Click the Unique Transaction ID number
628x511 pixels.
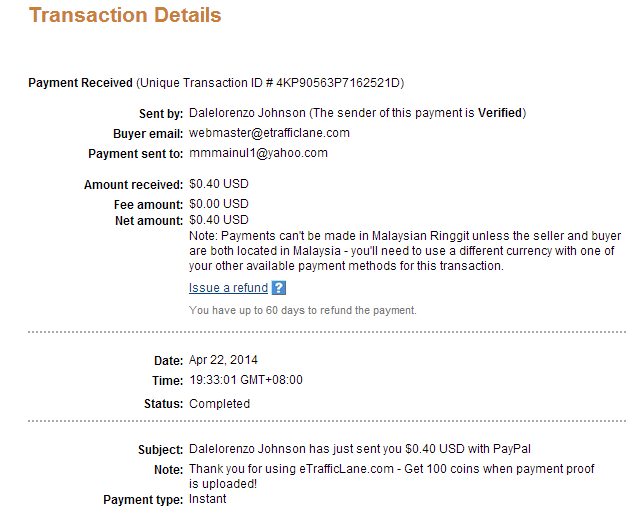pos(338,83)
